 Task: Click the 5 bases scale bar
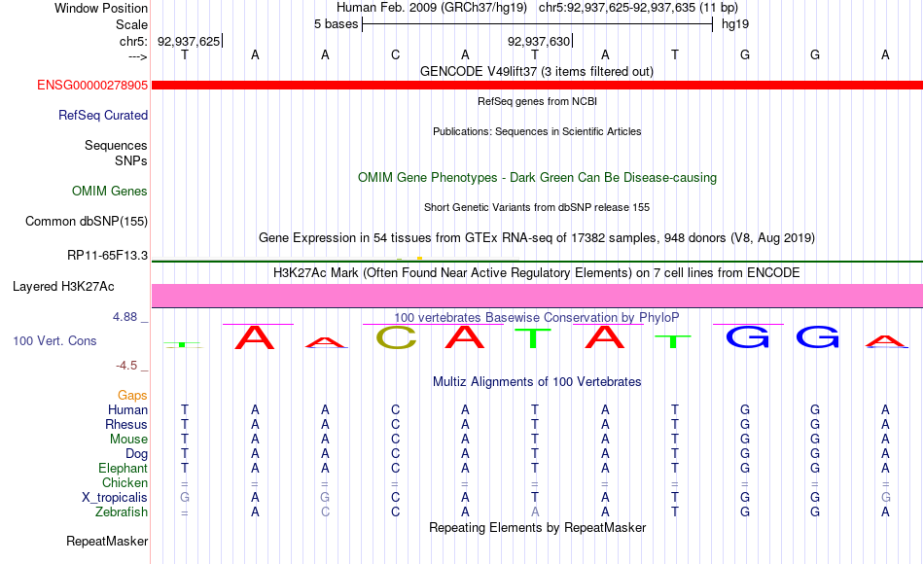pyautogui.click(x=538, y=24)
